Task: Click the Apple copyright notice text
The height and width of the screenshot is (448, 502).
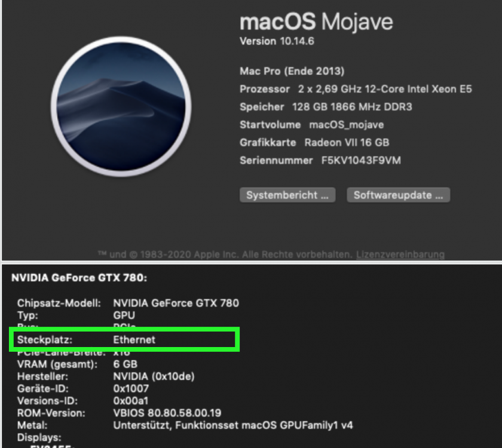Action: tap(225, 254)
